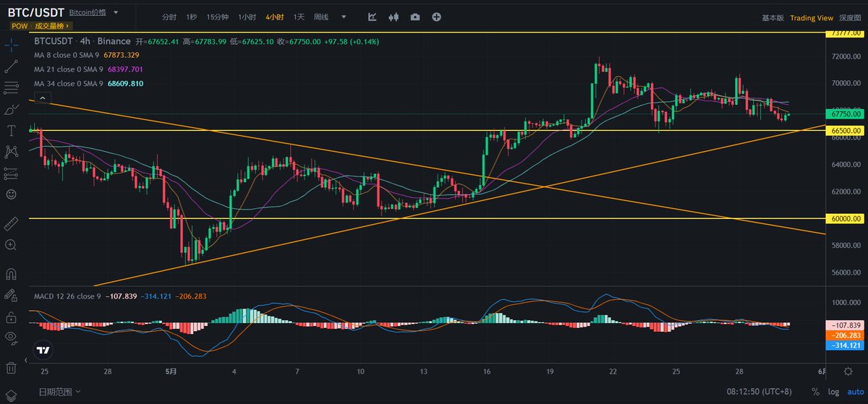Screen dimensions: 868x404
Task: Click the POW tag
Action: point(19,25)
